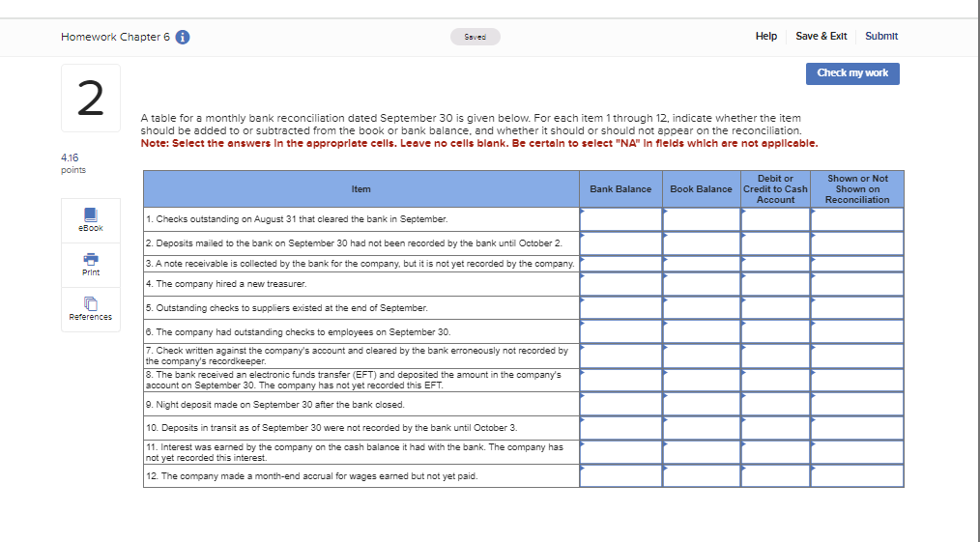The image size is (980, 542).
Task: Open Debit or Credit dropdown for item 1
Action: [x=776, y=219]
